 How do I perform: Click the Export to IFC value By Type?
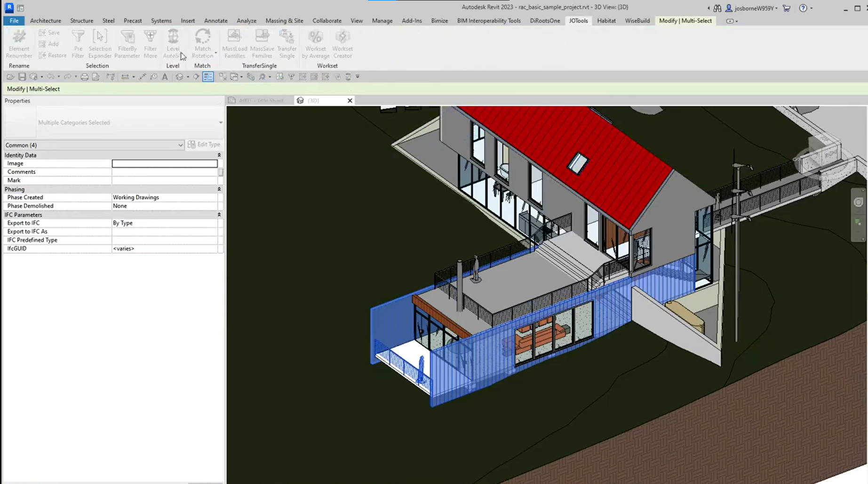point(165,223)
